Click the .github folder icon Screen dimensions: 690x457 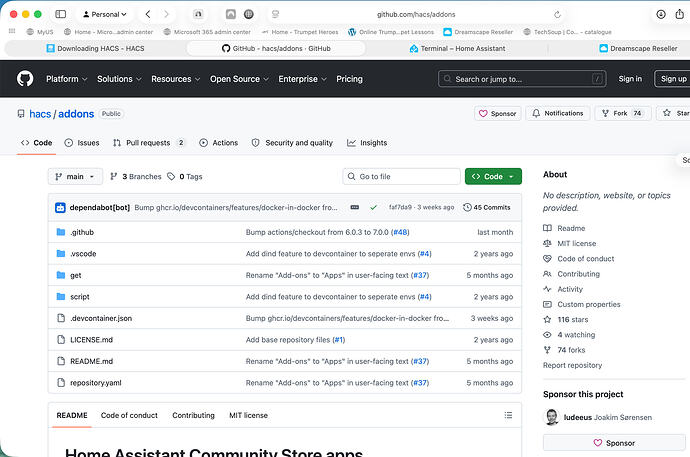[61, 232]
